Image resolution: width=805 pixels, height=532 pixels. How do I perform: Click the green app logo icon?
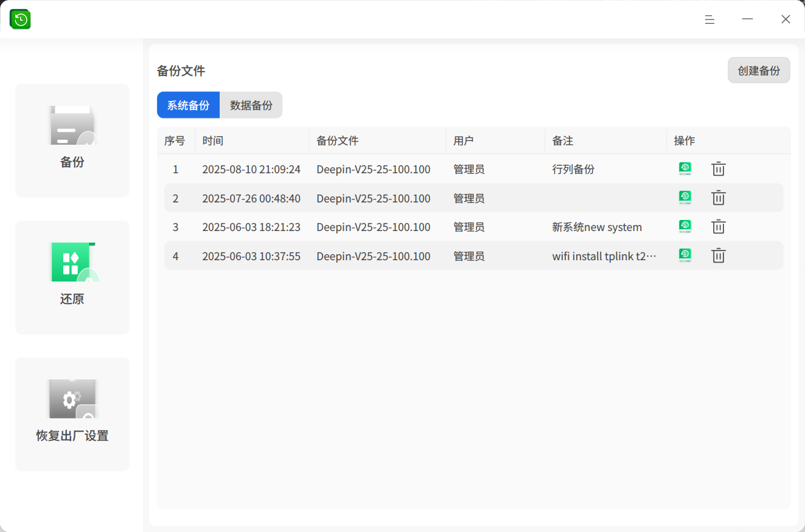click(20, 19)
